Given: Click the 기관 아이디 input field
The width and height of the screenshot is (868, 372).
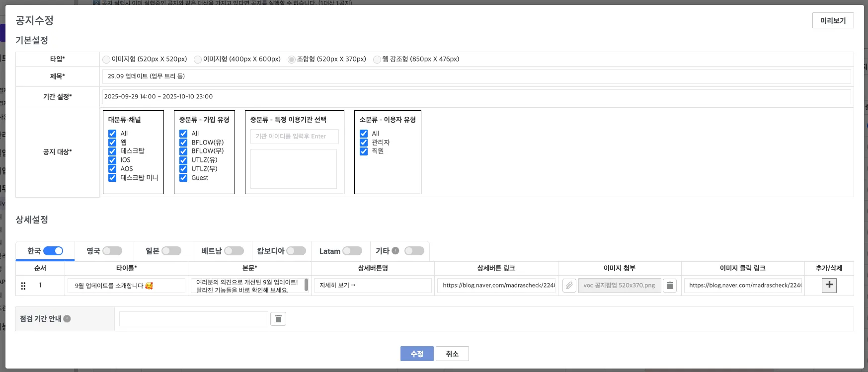Looking at the screenshot, I should (x=294, y=137).
